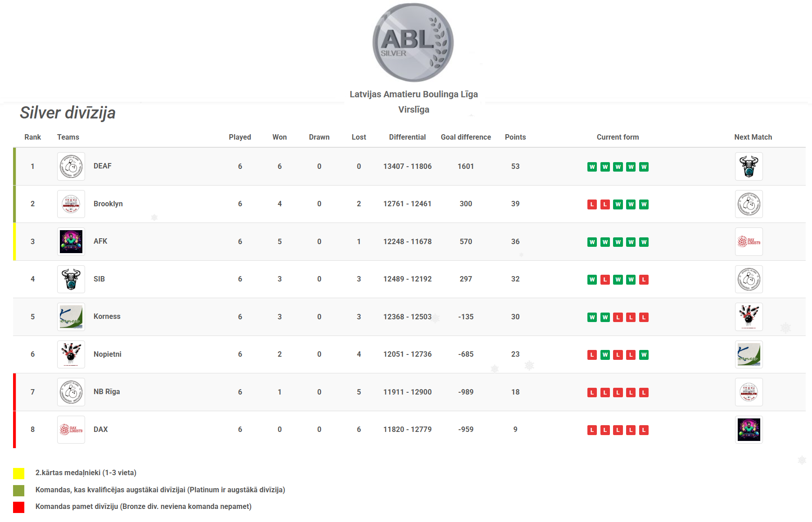This screenshot has width=812, height=522.
Task: Open DEAF team logo in rank 1
Action: pos(71,166)
